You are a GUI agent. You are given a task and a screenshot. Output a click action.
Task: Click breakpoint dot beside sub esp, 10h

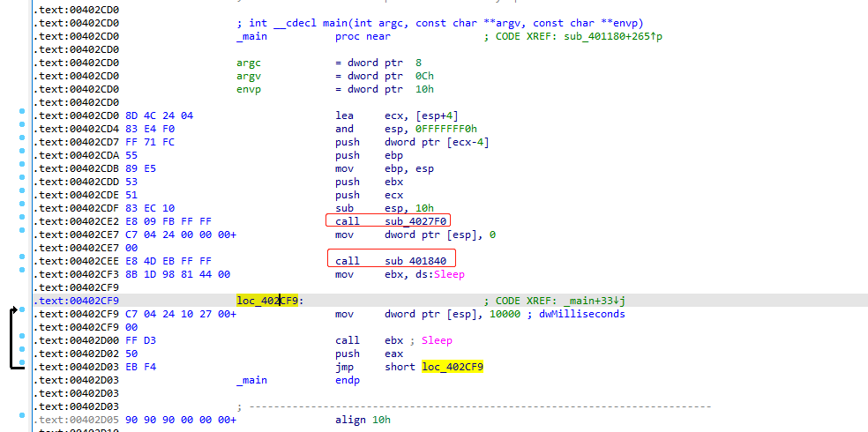[x=22, y=208]
